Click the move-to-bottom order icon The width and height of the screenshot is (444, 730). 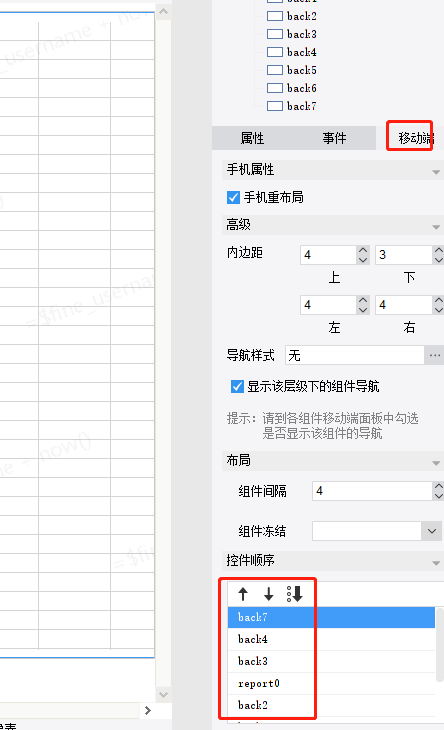pyautogui.click(x=295, y=594)
